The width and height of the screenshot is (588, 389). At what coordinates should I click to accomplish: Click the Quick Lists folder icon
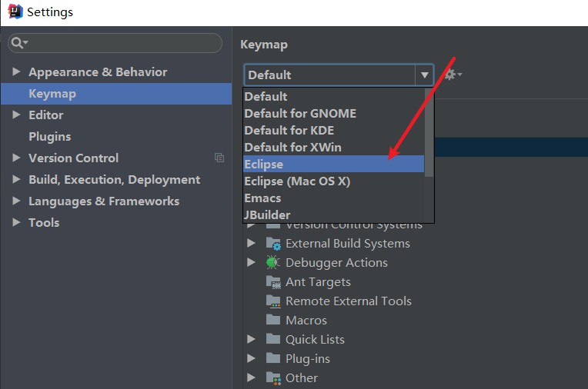point(273,339)
